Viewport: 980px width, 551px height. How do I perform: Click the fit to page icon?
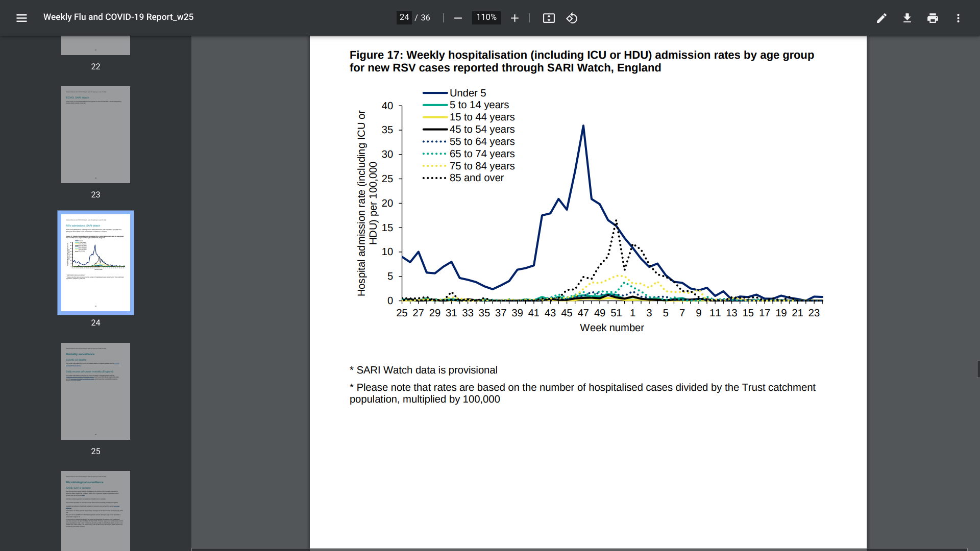549,18
